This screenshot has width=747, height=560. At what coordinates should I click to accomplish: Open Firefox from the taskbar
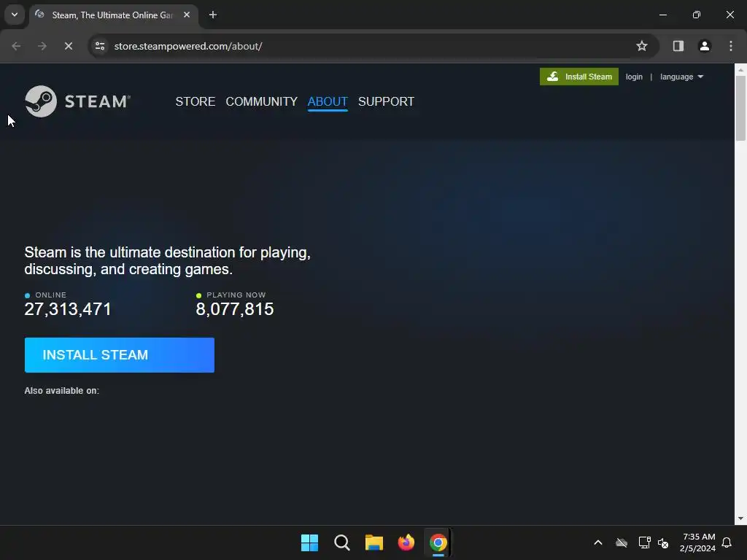coord(406,542)
